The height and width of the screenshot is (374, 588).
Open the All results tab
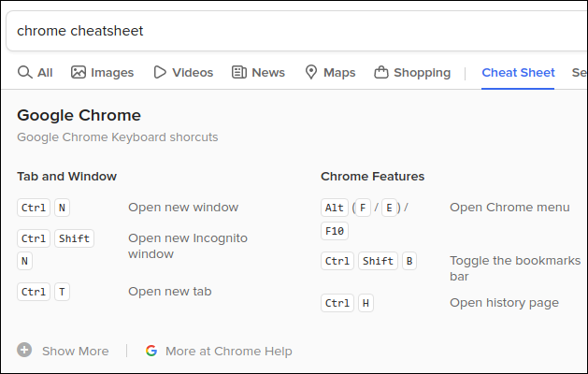click(36, 72)
